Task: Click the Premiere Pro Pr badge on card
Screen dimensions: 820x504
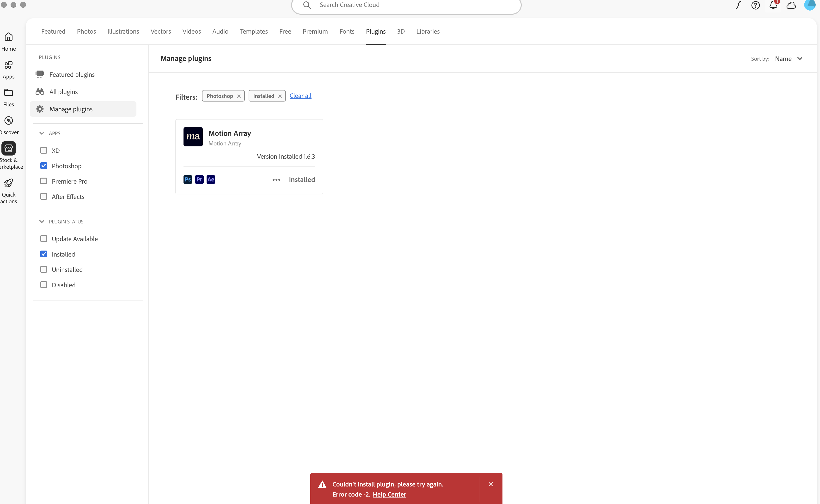Action: coord(199,179)
